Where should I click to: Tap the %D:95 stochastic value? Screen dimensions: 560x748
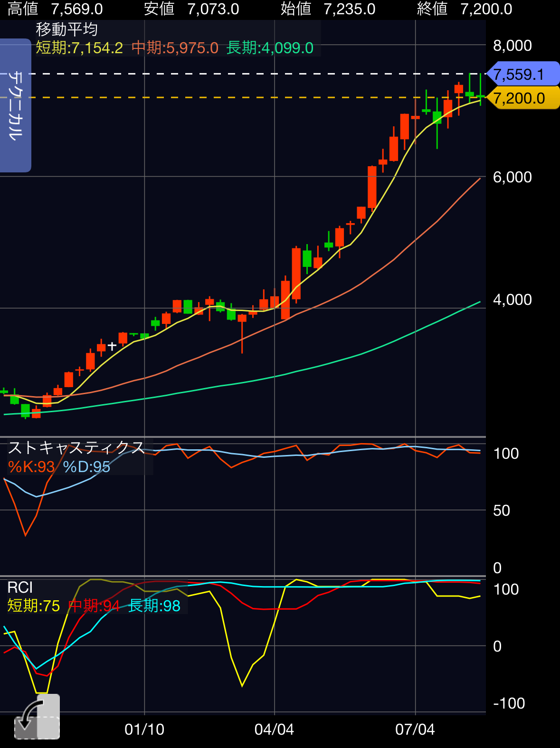tap(86, 467)
